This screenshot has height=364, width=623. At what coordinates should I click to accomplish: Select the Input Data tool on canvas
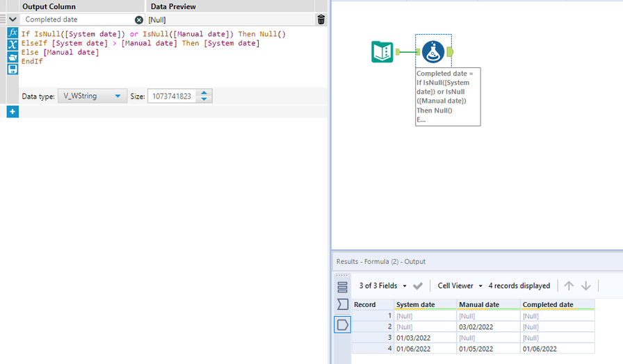coord(382,51)
